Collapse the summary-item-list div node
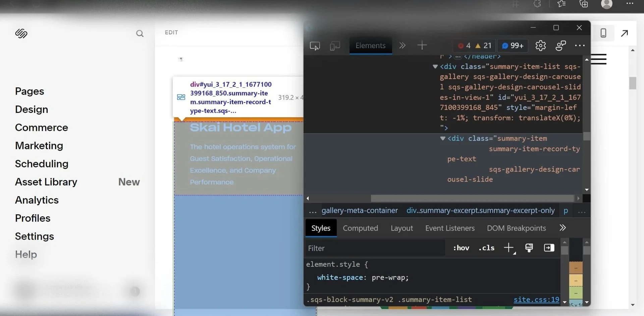Image resolution: width=644 pixels, height=316 pixels. 435,67
